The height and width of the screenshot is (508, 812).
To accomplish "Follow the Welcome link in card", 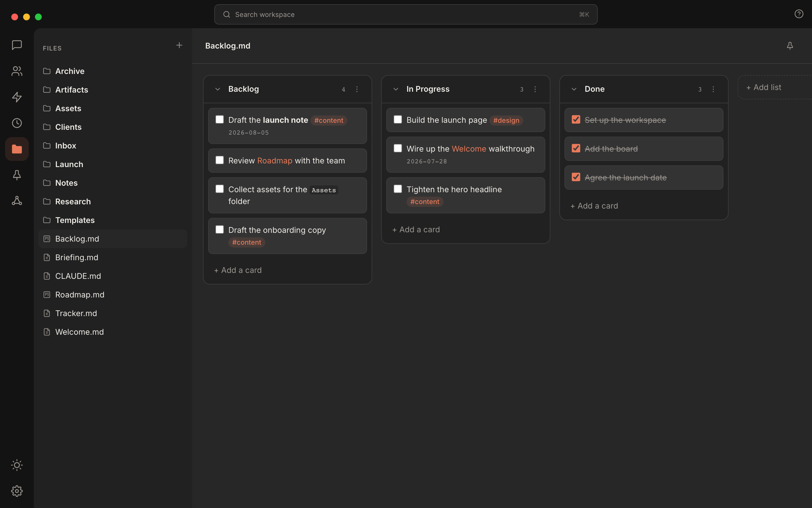I will pyautogui.click(x=469, y=149).
